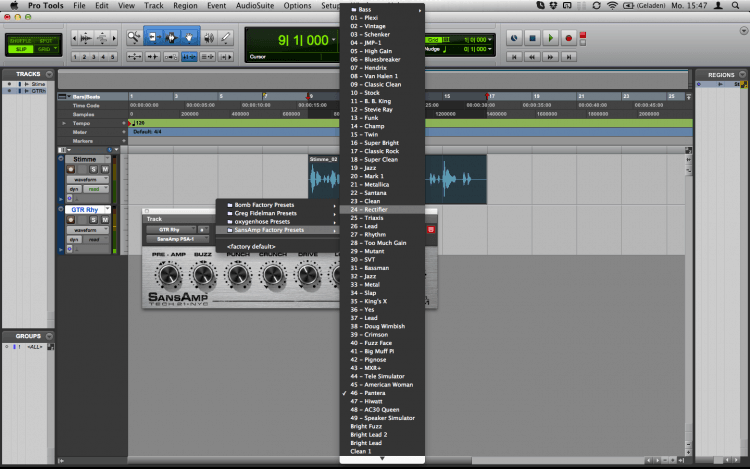Click the Tab to Transients button
The image size is (750, 469).
[x=153, y=56]
